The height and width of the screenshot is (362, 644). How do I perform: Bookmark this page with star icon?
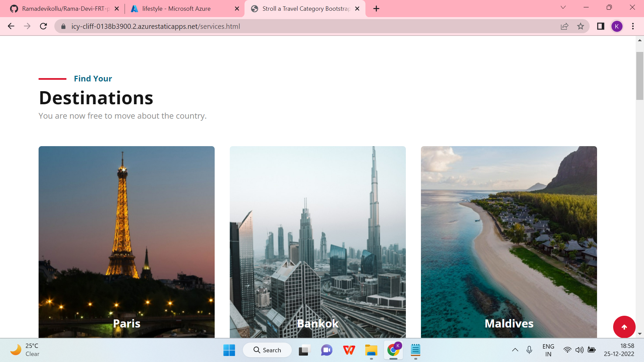(581, 26)
